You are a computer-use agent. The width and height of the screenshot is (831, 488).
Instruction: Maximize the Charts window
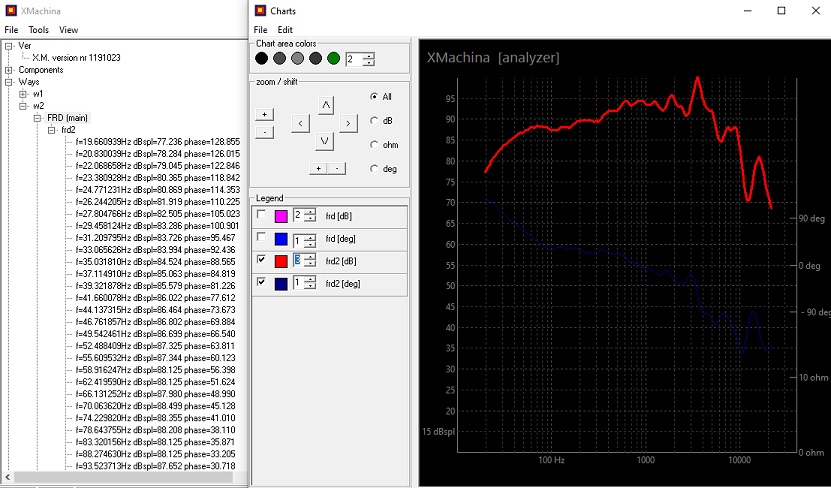pyautogui.click(x=781, y=11)
